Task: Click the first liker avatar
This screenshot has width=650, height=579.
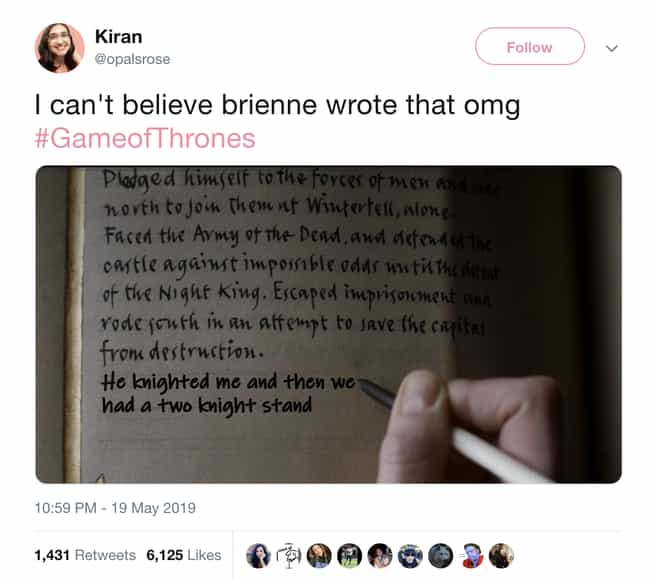Action: (x=258, y=555)
